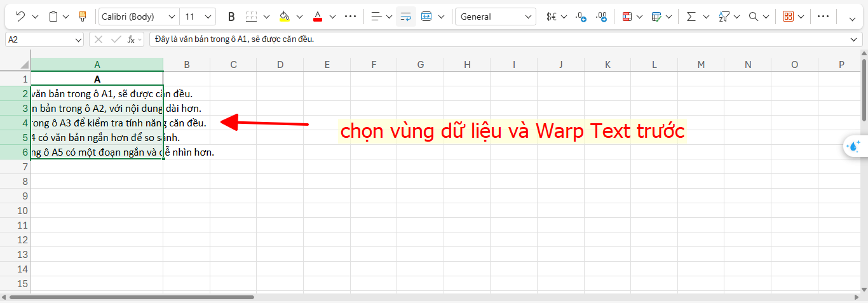Expand the currency format dropdown arrow

[564, 17]
